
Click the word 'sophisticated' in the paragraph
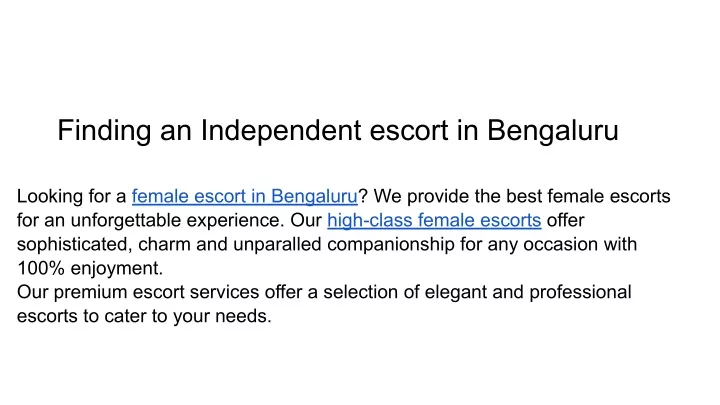coord(75,244)
